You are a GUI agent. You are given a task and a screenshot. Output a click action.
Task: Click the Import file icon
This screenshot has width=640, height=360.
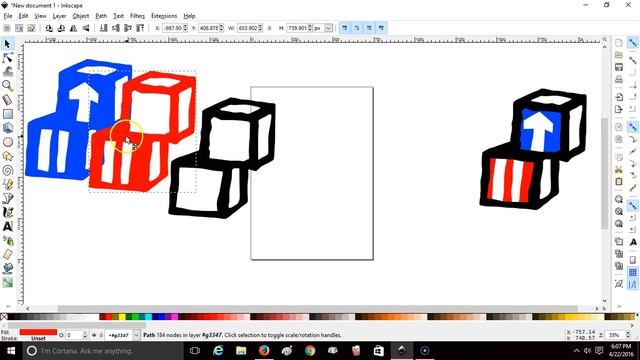click(619, 97)
